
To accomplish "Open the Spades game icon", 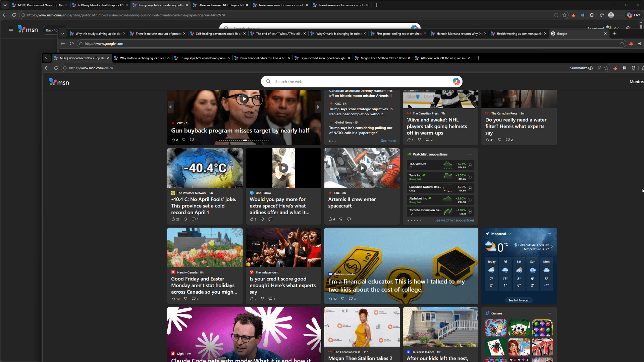I will 519,328.
